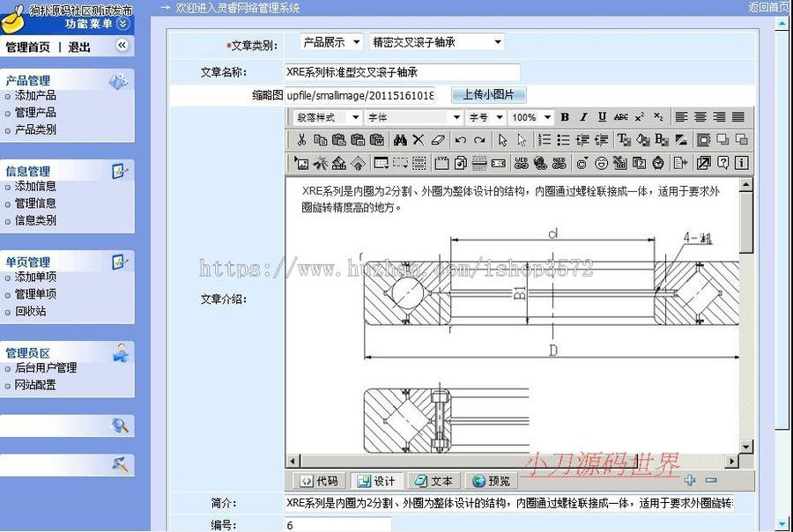Click the Undo arrow icon
Image resolution: width=793 pixels, height=532 pixels.
tap(460, 139)
